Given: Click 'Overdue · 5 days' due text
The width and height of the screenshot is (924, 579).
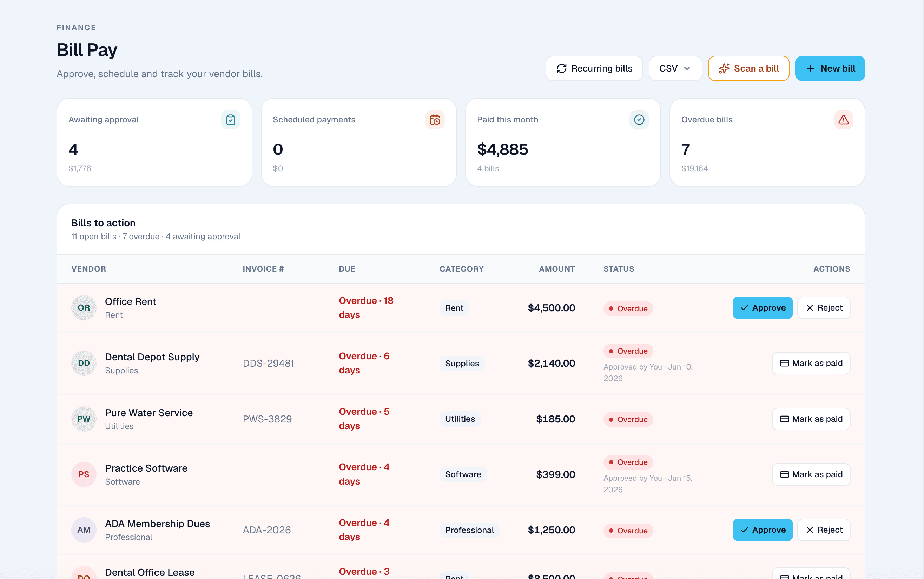Looking at the screenshot, I should pos(364,419).
